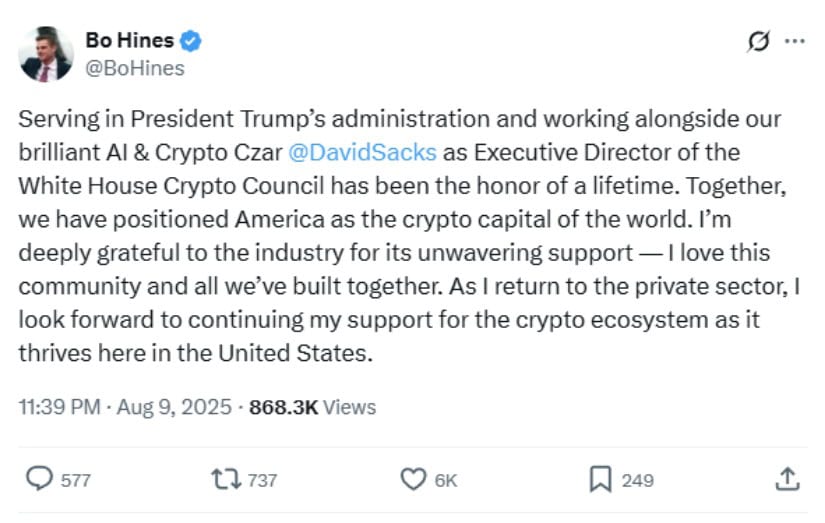This screenshot has width=825, height=523.
Task: Click the 11:39 PM timestamp
Action: (59, 407)
